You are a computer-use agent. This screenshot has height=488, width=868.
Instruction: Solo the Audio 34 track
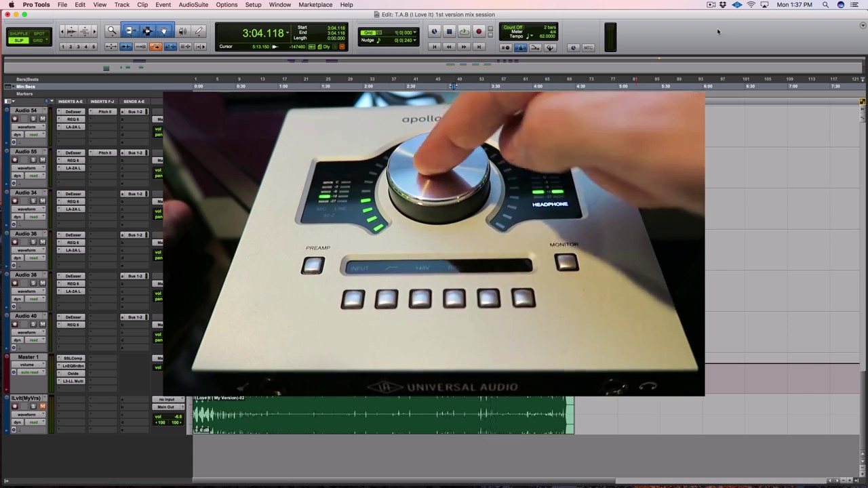pyautogui.click(x=33, y=201)
